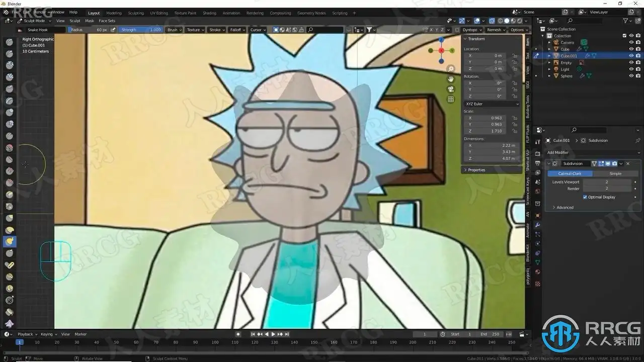Toggle radius pen pressure icon

113,30
